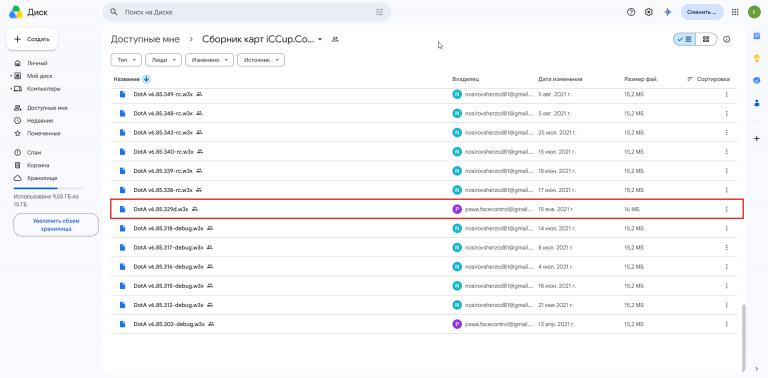Open more actions for DotA v6.85.318-debug.w3x
Viewport: 768px width, 378px height.
726,228
